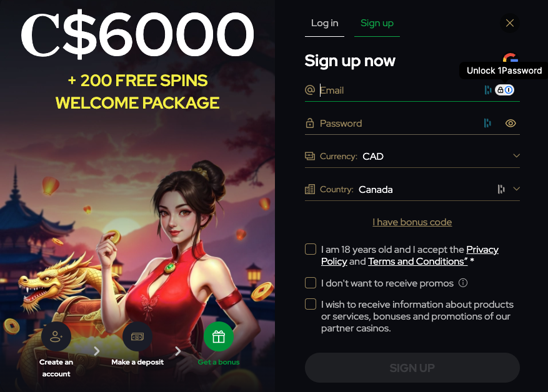Select the Sign up tab
This screenshot has height=392, width=548.
point(377,23)
